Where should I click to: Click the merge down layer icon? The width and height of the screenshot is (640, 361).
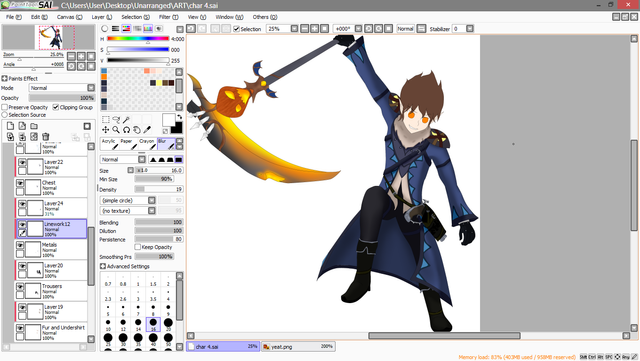click(x=22, y=137)
